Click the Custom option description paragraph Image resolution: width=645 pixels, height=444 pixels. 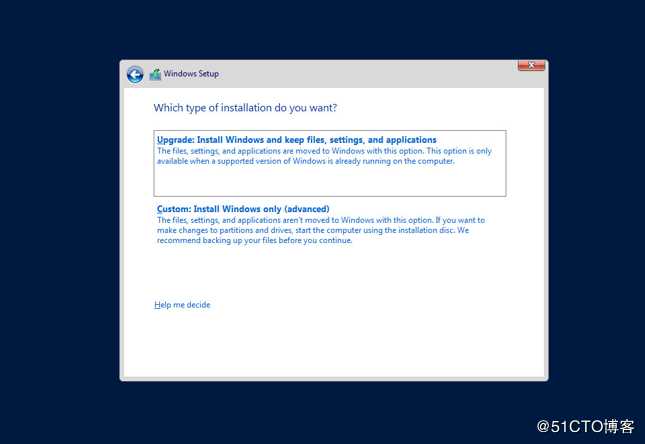tap(321, 230)
